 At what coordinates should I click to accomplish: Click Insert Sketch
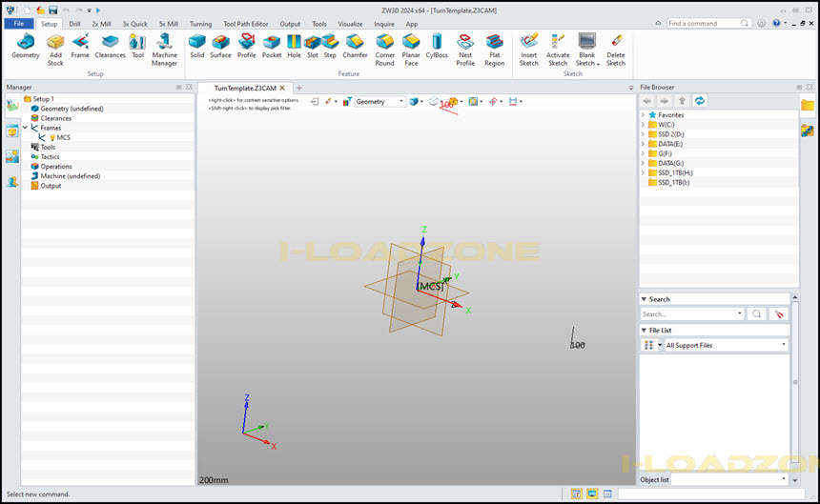pos(529,50)
